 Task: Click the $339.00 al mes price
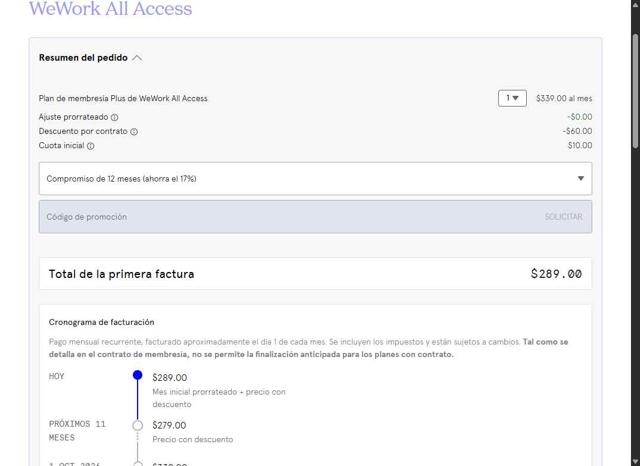coord(564,98)
